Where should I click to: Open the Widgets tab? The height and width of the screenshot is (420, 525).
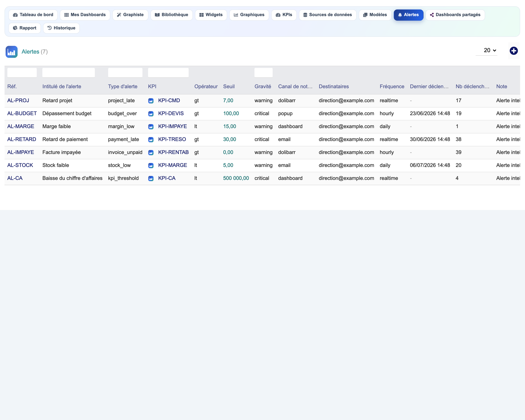(211, 15)
